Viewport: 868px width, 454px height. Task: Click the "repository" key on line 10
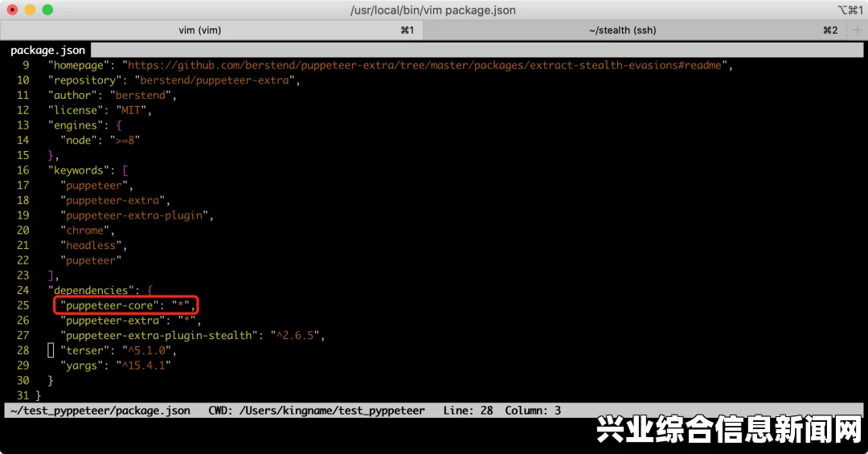pos(84,80)
